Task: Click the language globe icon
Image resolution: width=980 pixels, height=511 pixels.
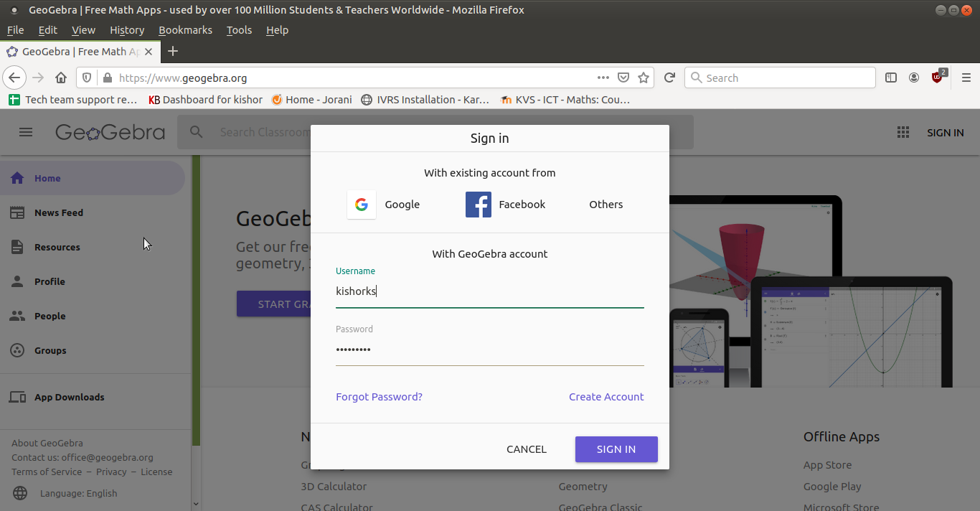Action: click(x=20, y=493)
